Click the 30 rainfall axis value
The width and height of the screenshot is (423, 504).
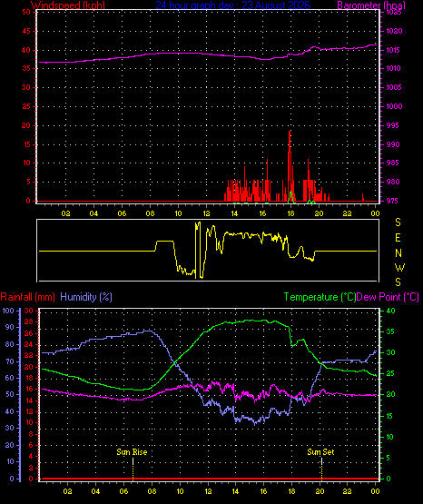[29, 311]
